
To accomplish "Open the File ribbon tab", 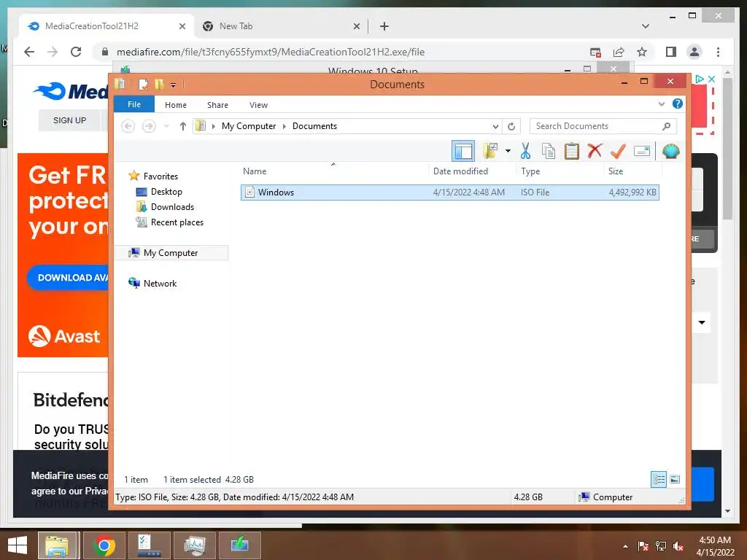I will point(134,104).
